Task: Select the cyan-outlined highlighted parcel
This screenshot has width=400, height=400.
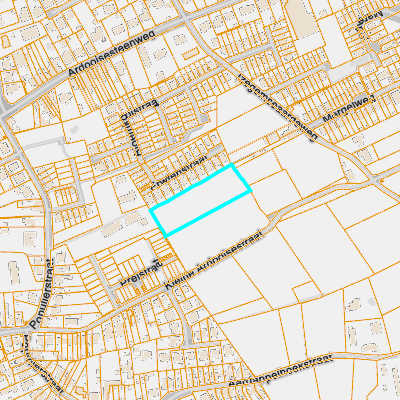Action: coord(200,201)
